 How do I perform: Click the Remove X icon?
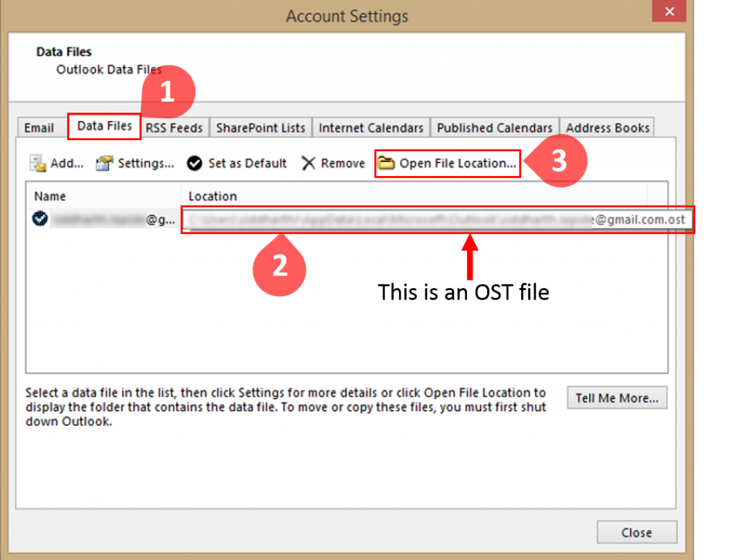tap(309, 164)
